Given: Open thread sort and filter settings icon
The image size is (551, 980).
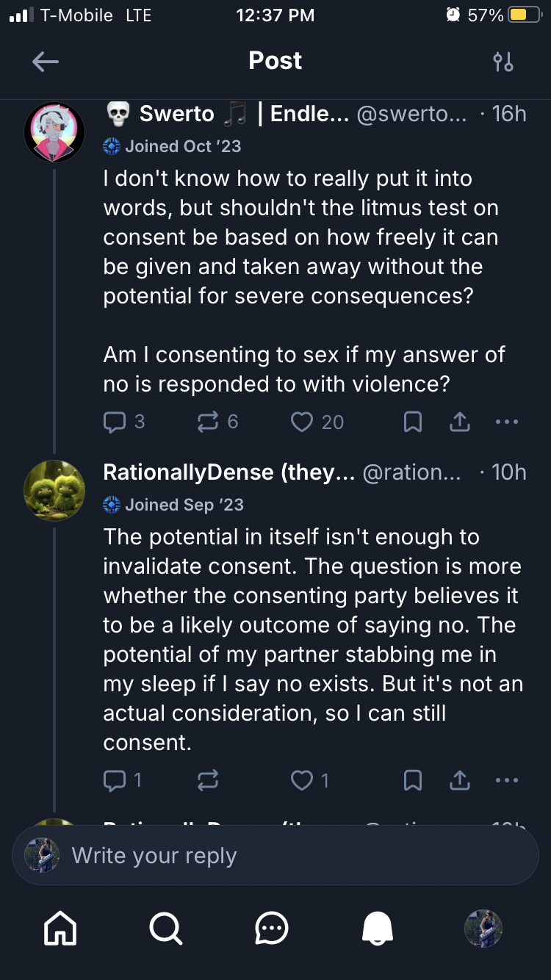Looking at the screenshot, I should [503, 62].
